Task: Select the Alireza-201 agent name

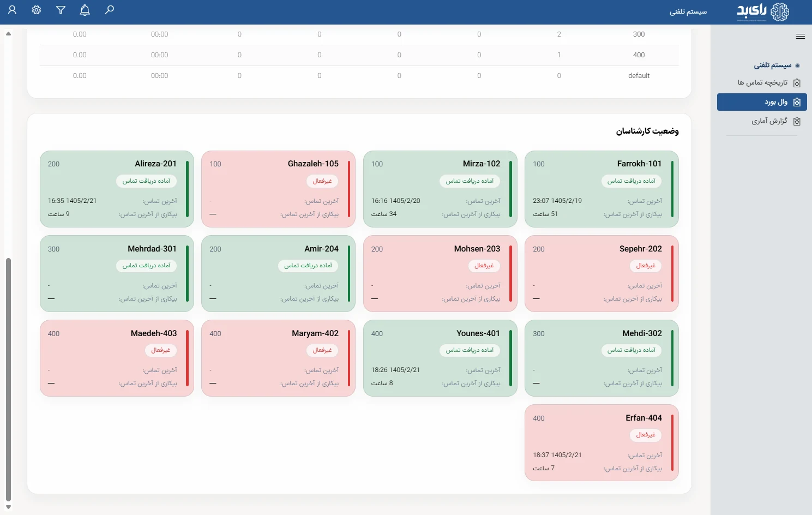Action: (155, 164)
